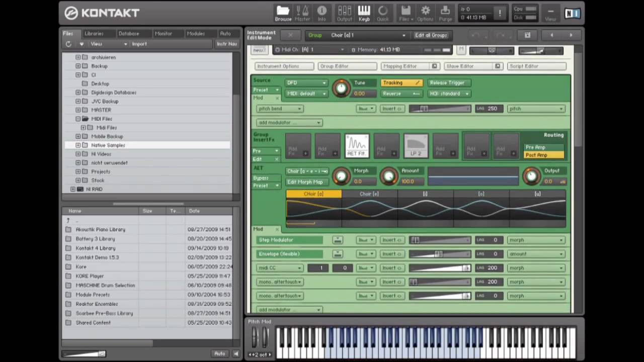This screenshot has height=362, width=644.
Task: Select the Choir [e] morph tab
Action: (369, 194)
